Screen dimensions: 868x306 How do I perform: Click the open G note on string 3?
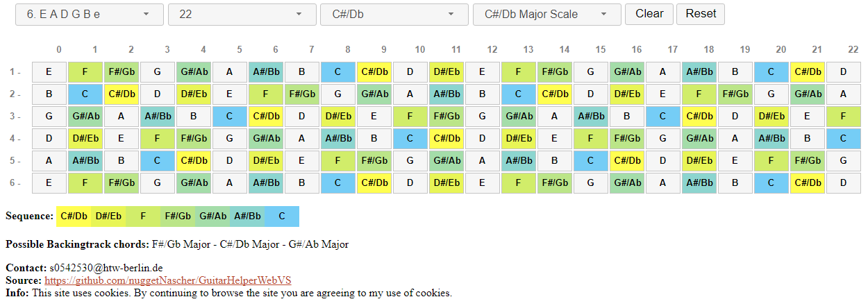pos(49,116)
